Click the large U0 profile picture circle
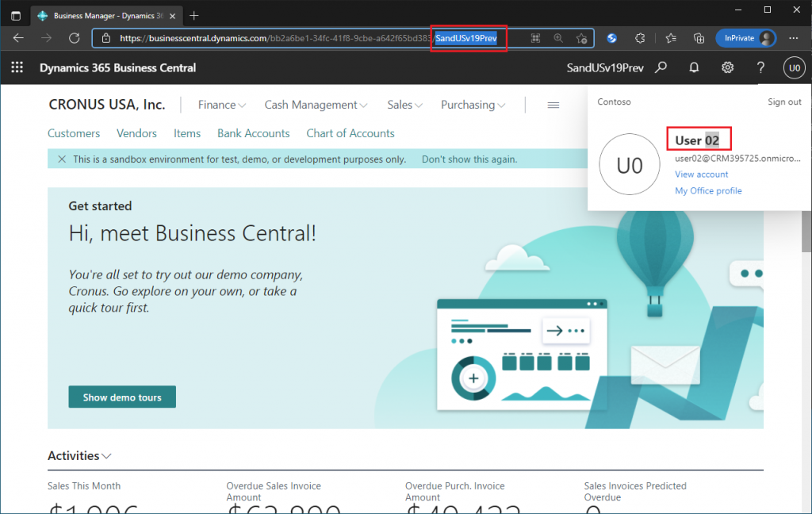This screenshot has width=812, height=514. [x=630, y=164]
